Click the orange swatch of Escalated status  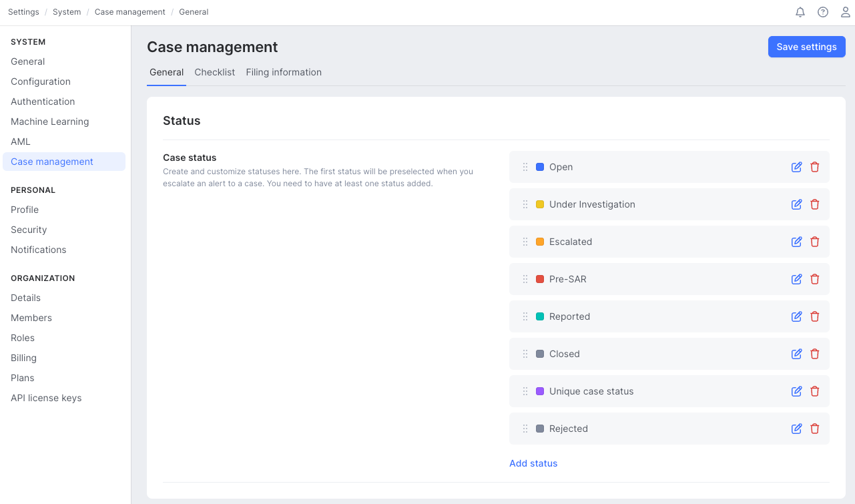(x=540, y=242)
